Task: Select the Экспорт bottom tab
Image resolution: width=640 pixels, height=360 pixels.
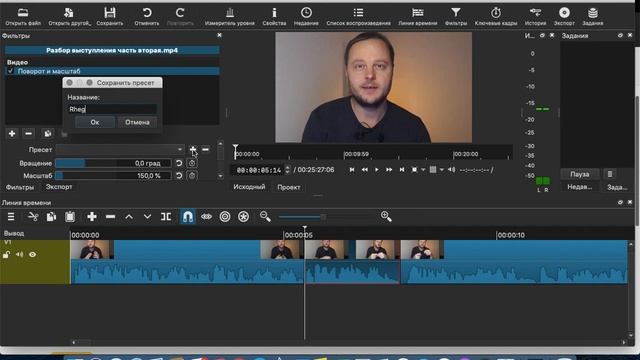Action: tap(59, 187)
